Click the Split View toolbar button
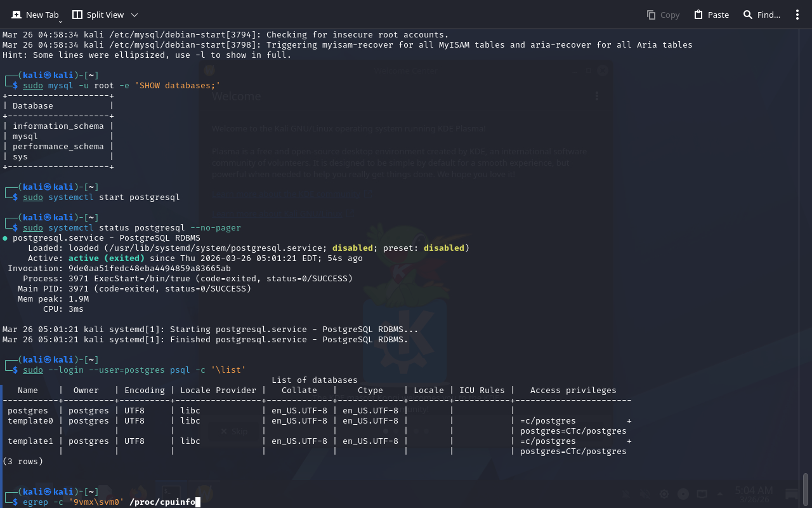Image resolution: width=812 pixels, height=508 pixels. click(x=98, y=15)
